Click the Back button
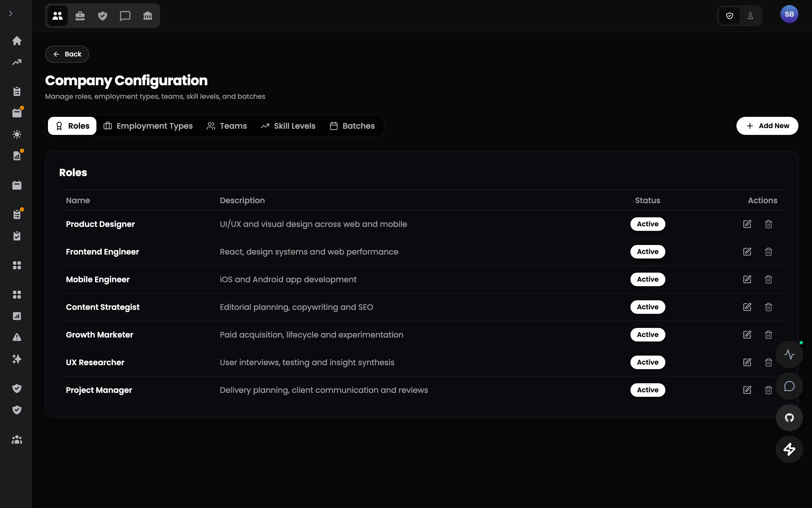The width and height of the screenshot is (812, 508). [67, 54]
